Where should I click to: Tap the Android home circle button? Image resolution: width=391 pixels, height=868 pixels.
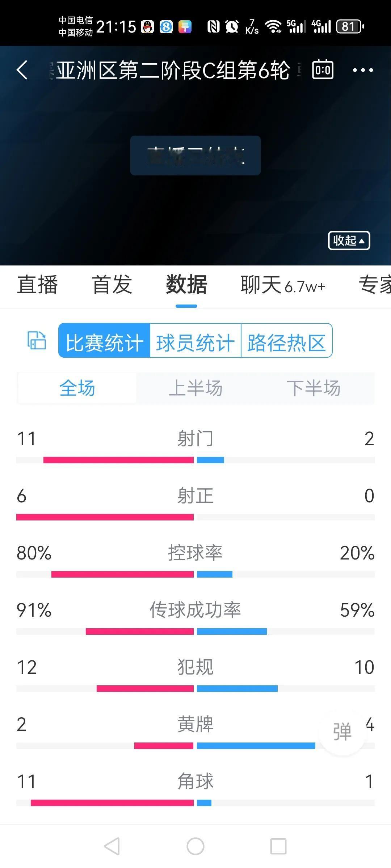195,846
